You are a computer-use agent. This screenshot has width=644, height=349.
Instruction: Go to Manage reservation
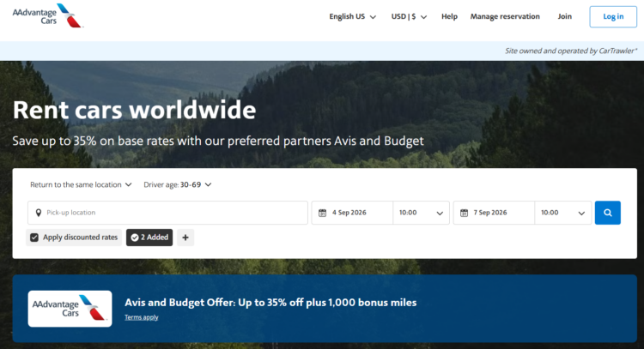[505, 16]
